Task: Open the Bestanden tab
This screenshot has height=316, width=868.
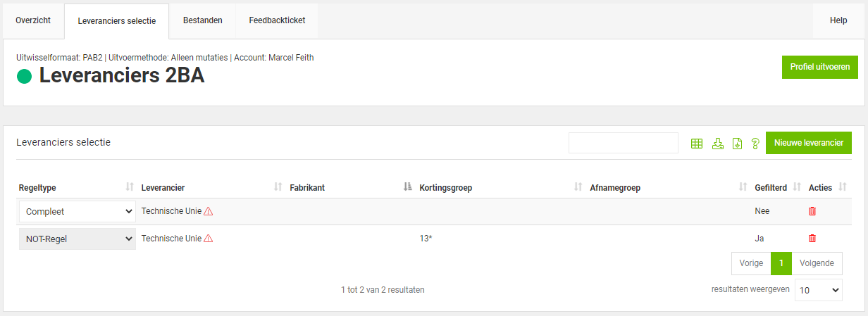Action: click(x=202, y=20)
